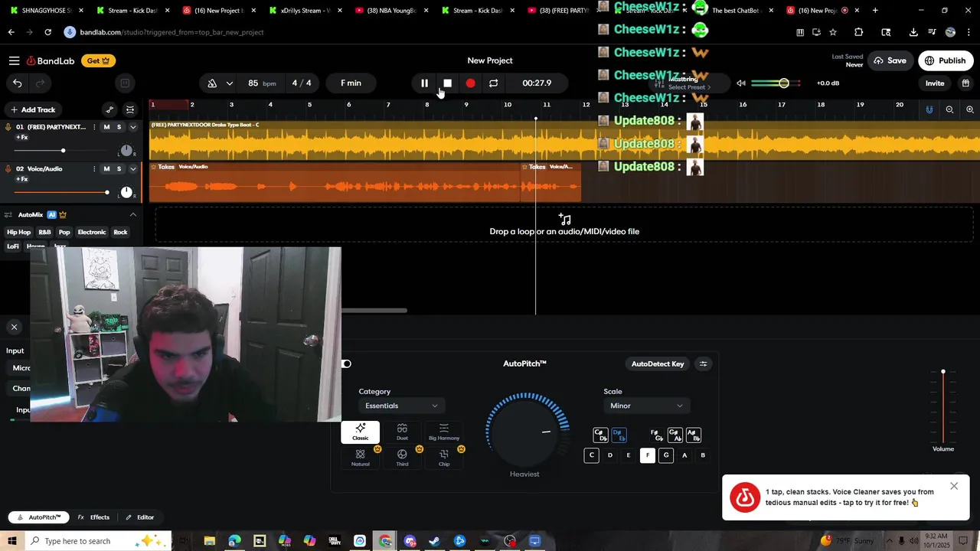This screenshot has height=551, width=980.
Task: Collapse the AutoMix panel
Action: click(x=132, y=215)
